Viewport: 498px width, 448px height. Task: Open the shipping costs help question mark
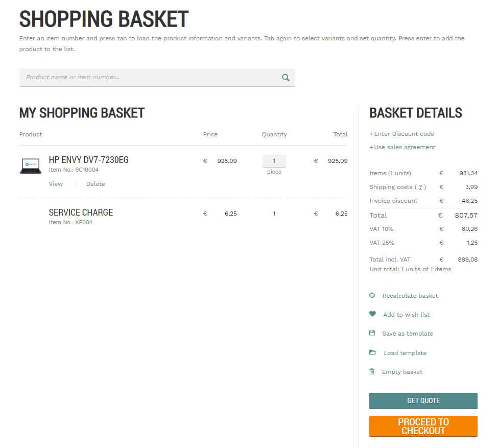(x=420, y=187)
